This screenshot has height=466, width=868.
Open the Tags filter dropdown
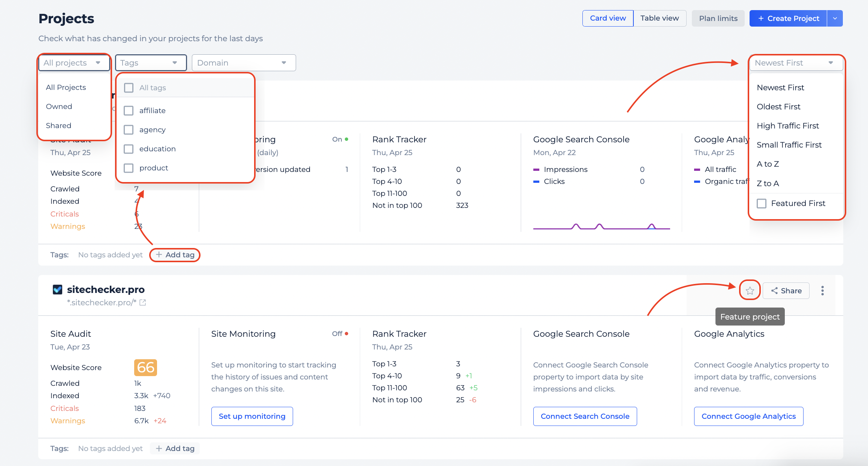coord(151,63)
